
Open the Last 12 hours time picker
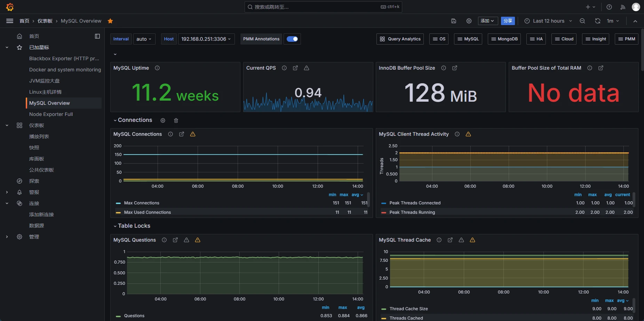tap(548, 21)
